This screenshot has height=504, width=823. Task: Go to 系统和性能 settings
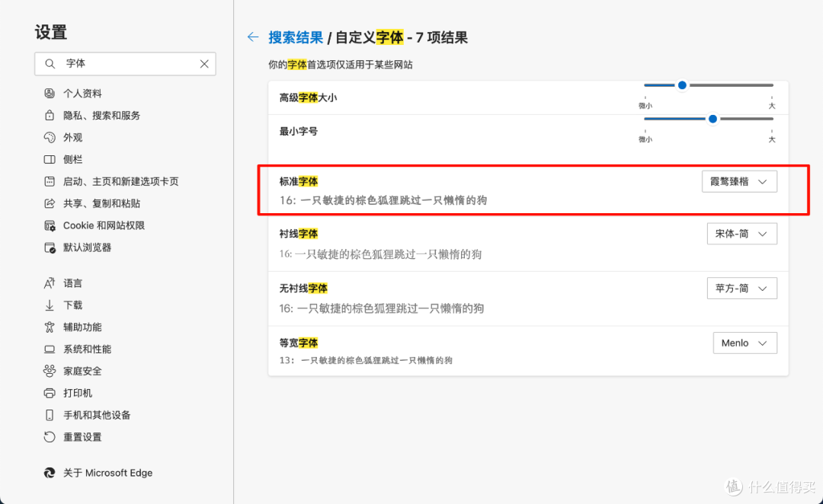tap(87, 349)
